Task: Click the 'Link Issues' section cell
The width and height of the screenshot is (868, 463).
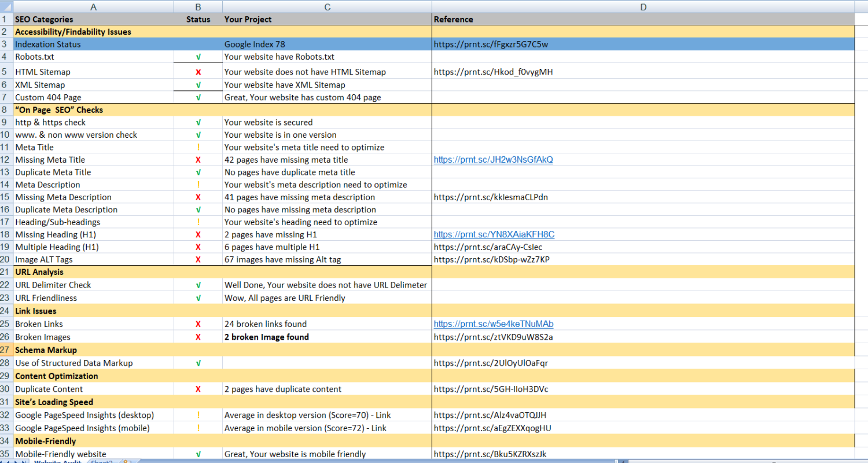Action: (94, 311)
